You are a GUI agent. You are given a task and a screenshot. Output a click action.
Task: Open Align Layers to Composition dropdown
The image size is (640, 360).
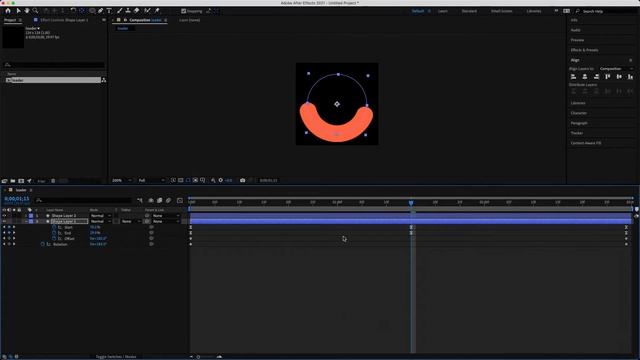pyautogui.click(x=616, y=69)
